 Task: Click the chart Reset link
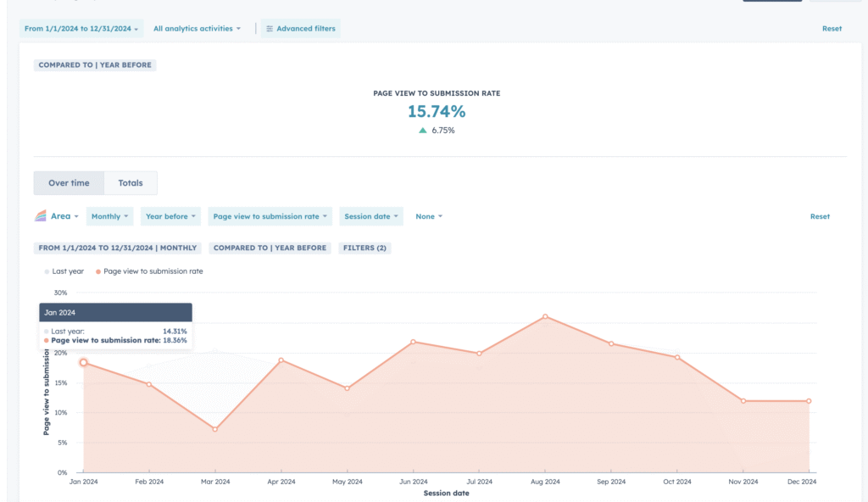820,216
